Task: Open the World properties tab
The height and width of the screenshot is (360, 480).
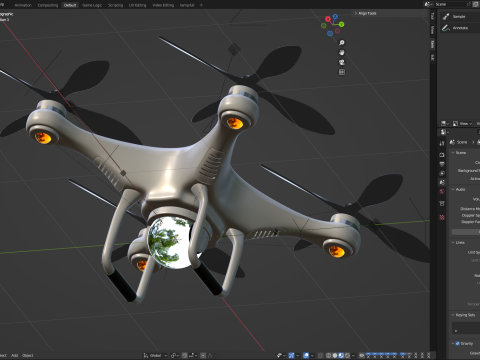Action: (x=442, y=191)
